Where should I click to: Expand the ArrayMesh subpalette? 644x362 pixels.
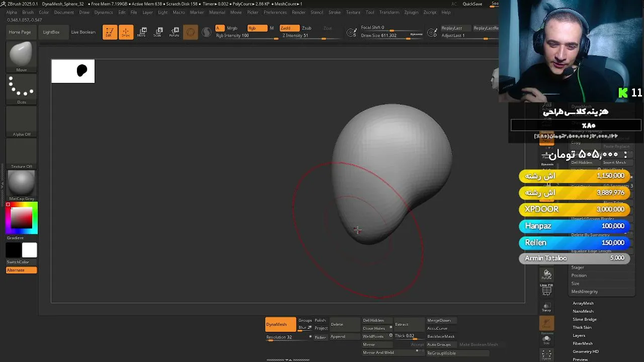[583, 303]
